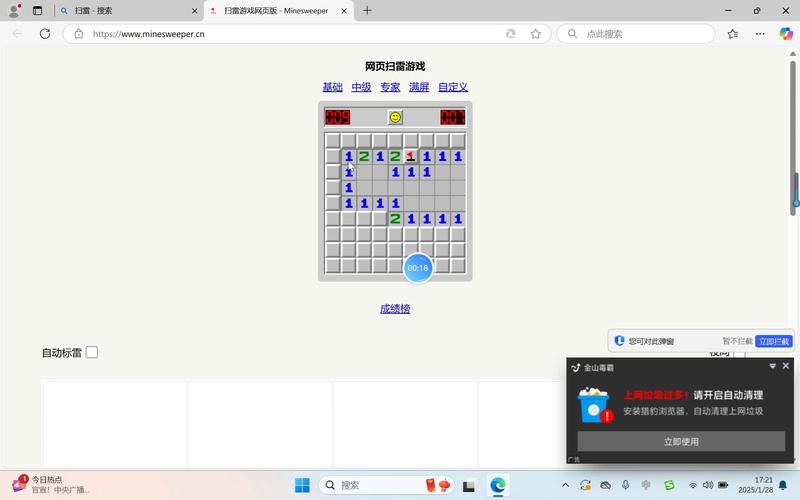
Task: Open the 自定义 custom game link
Action: coord(453,87)
